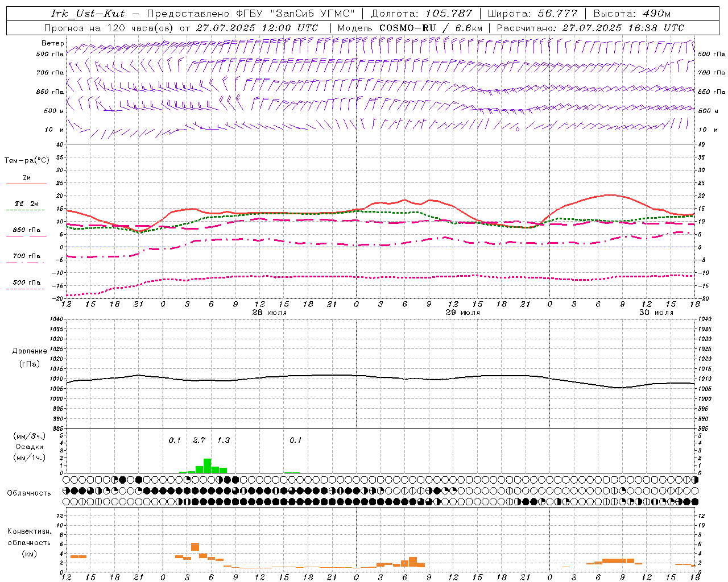The image size is (728, 582).
Task: Click the 'Предоставлено ФГБУ "ЗапСиб УГМС"' text
Action: point(250,14)
